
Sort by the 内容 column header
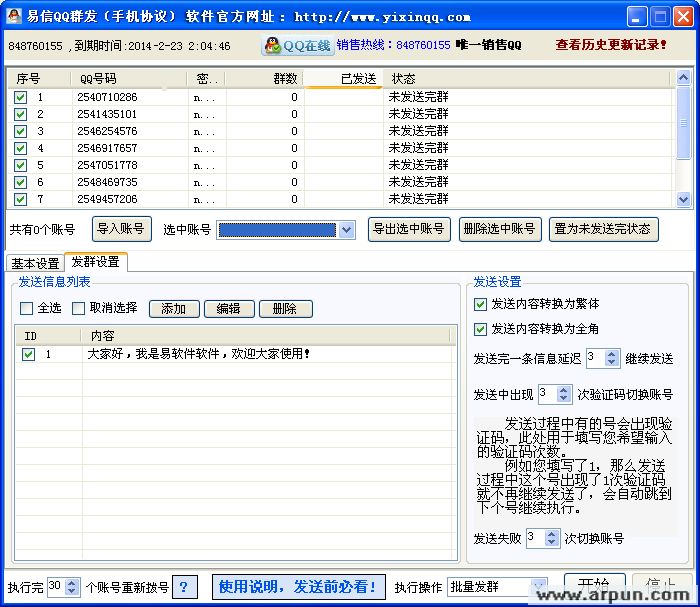(266, 336)
